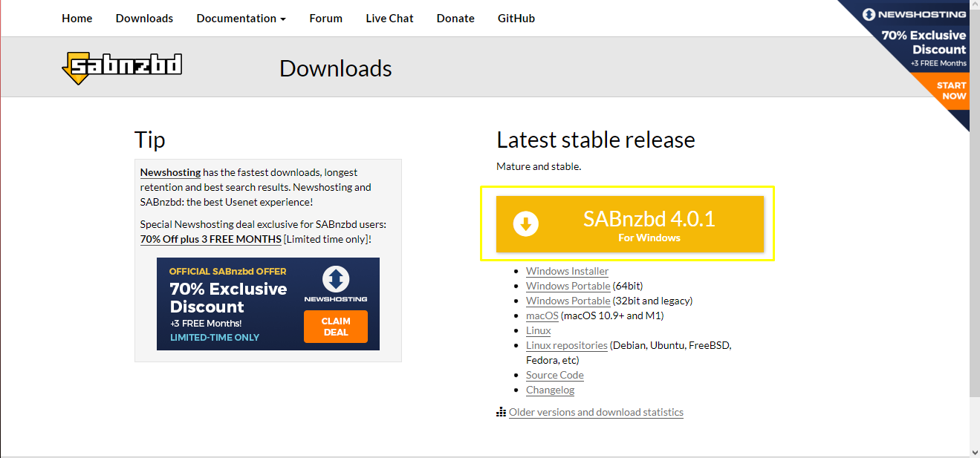Click the download arrow icon on yellow button
This screenshot has width=980, height=458.
526,224
